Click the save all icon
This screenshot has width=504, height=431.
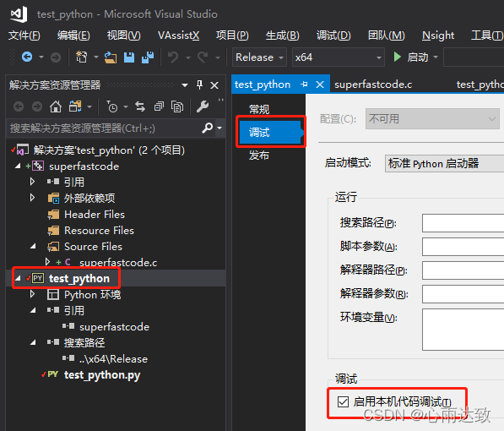pyautogui.click(x=148, y=57)
